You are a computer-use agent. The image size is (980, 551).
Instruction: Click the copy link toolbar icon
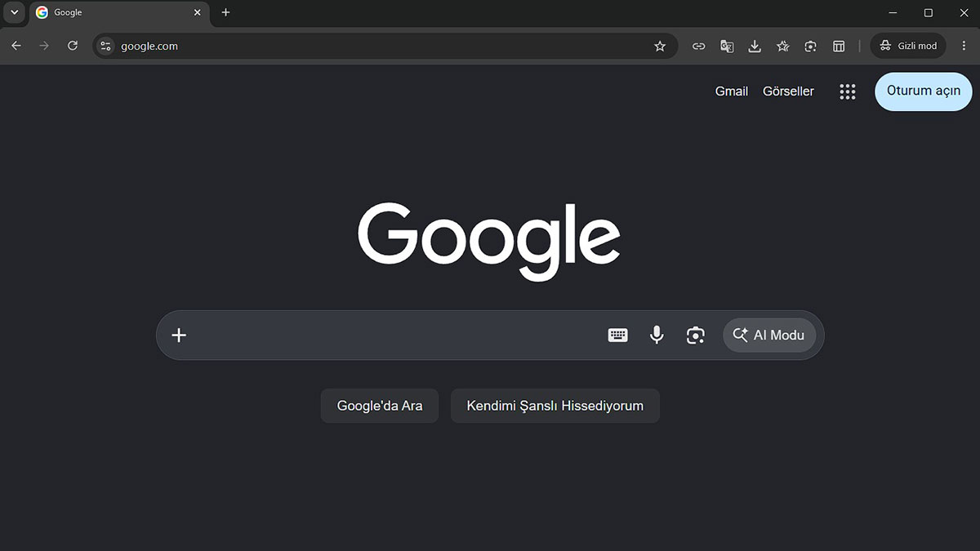698,47
